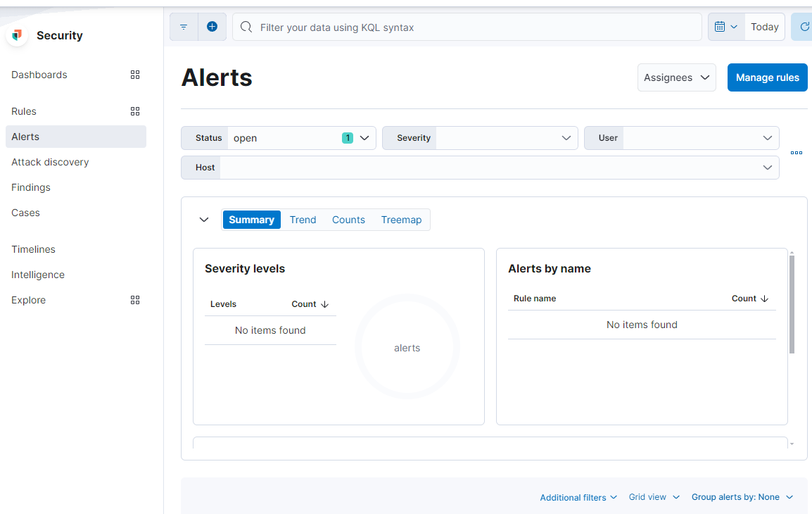Toggle Count sorting in Alerts by name table

(x=750, y=298)
